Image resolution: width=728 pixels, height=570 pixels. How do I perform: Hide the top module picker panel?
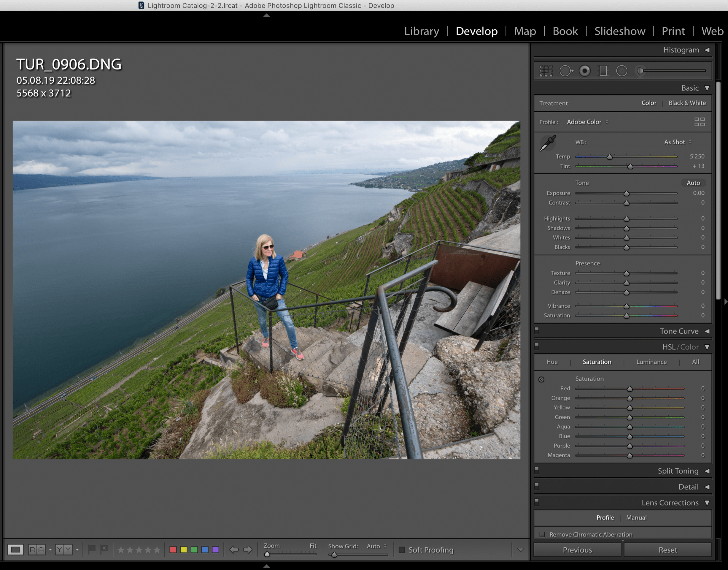click(266, 15)
